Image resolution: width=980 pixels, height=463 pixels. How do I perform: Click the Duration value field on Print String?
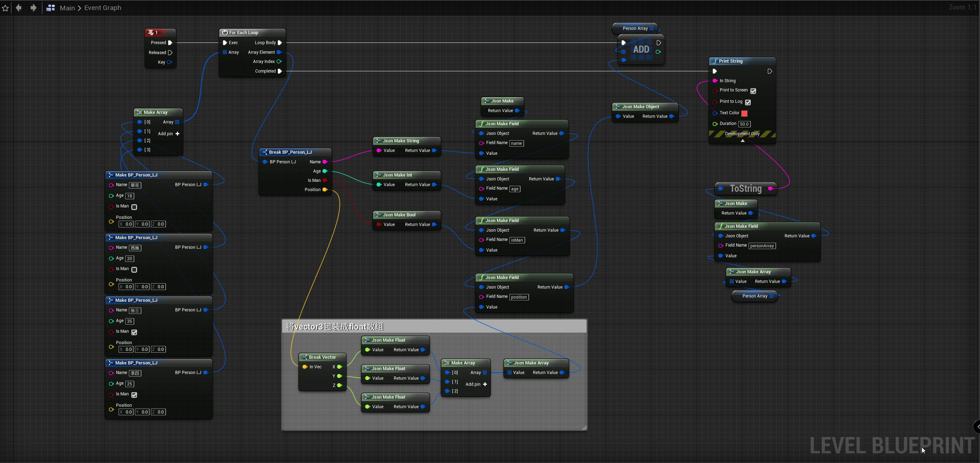point(744,124)
